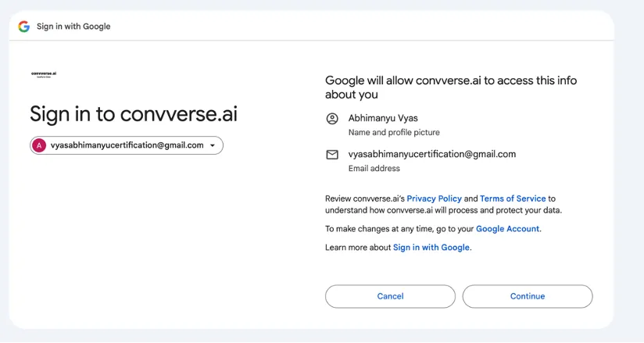Select the account email in the chooser pill
Image resolution: width=644 pixels, height=343 pixels.
pyautogui.click(x=127, y=145)
